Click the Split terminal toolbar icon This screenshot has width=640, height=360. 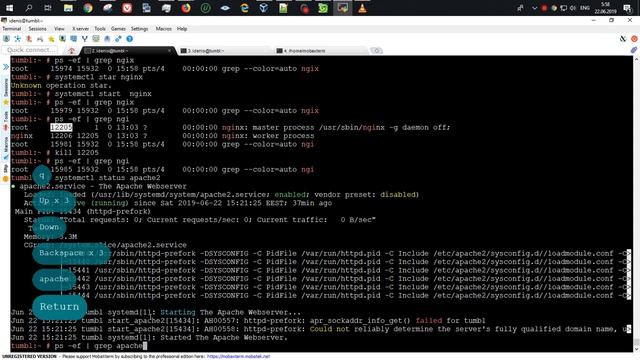(x=73, y=39)
